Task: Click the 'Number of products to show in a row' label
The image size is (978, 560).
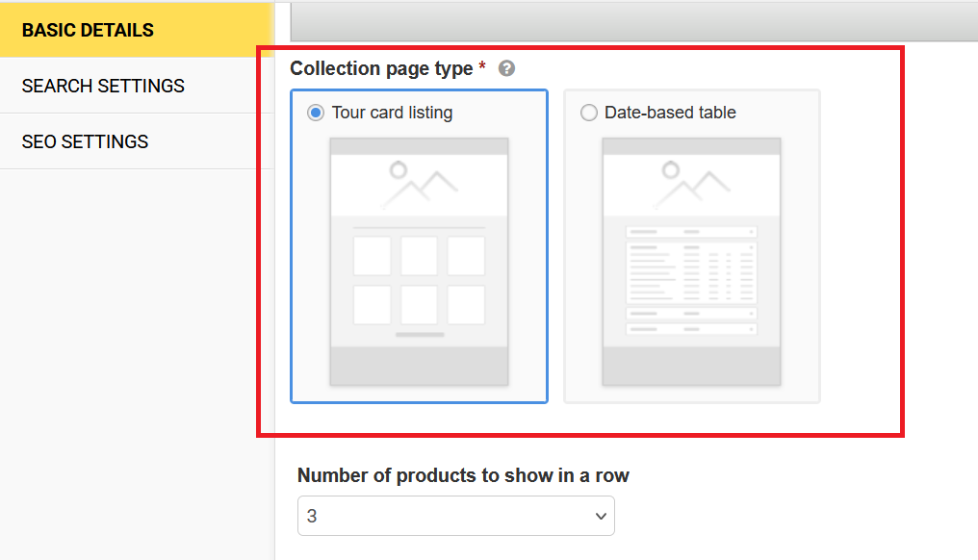Action: (463, 475)
